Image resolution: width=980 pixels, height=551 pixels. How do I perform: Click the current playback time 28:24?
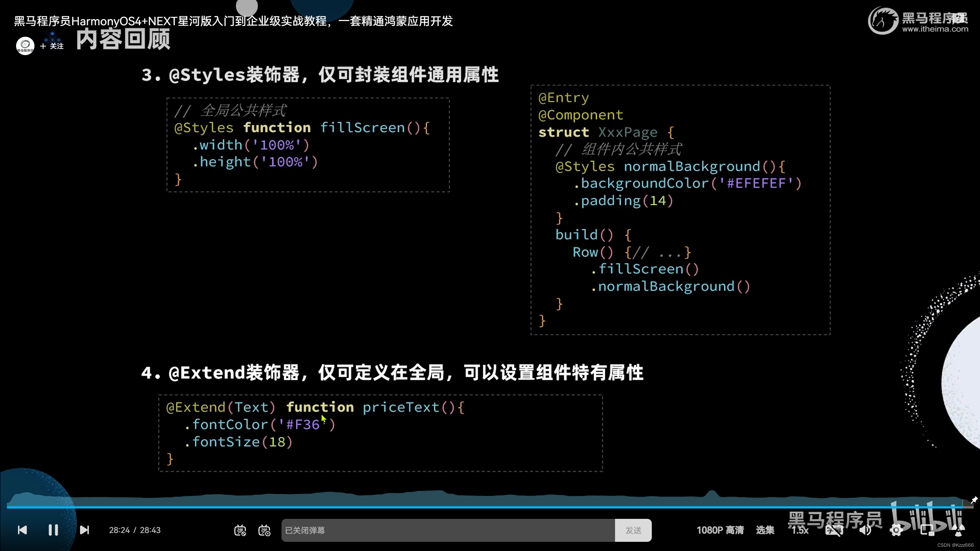(119, 530)
